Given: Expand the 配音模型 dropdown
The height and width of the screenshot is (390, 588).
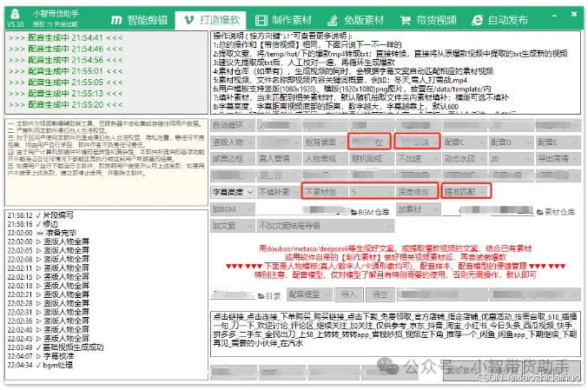Looking at the screenshot, I should tap(310, 294).
